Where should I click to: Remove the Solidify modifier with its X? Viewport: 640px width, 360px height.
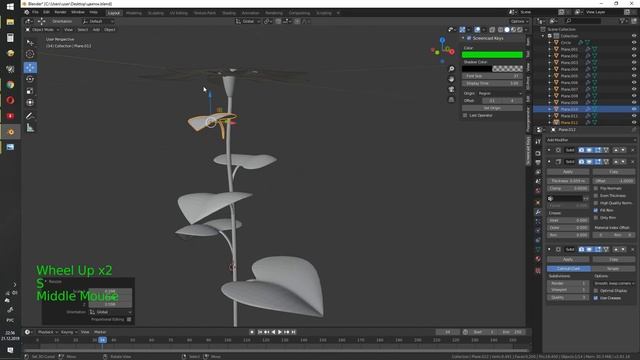(633, 162)
